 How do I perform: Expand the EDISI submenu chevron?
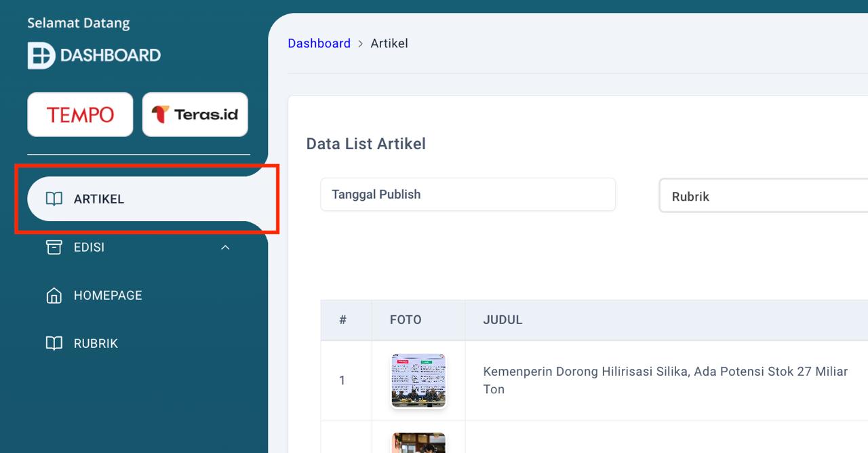click(225, 247)
